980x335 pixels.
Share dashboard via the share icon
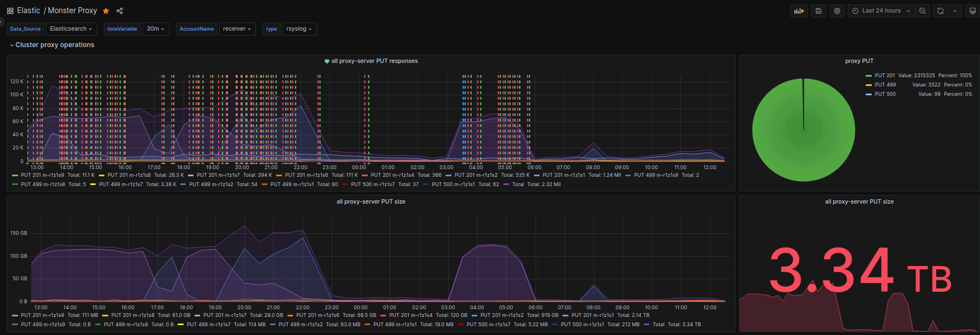[120, 11]
